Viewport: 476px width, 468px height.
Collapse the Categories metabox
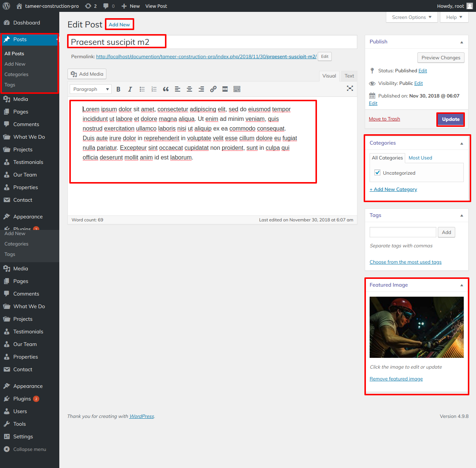(462, 144)
